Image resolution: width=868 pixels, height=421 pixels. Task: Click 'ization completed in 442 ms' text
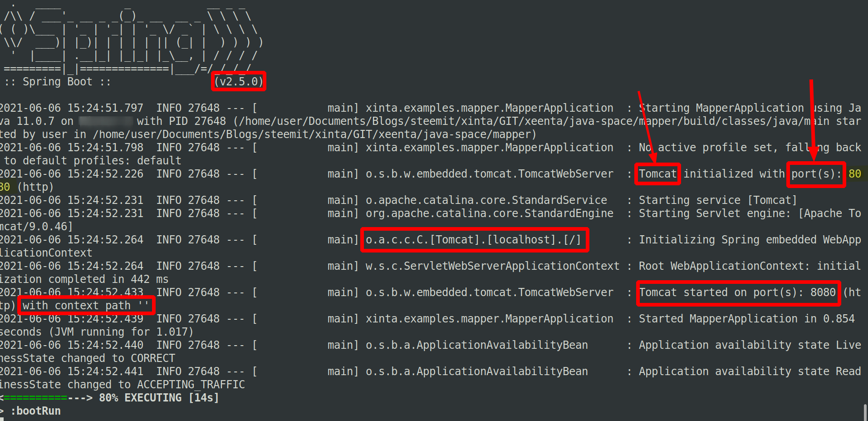pyautogui.click(x=84, y=279)
